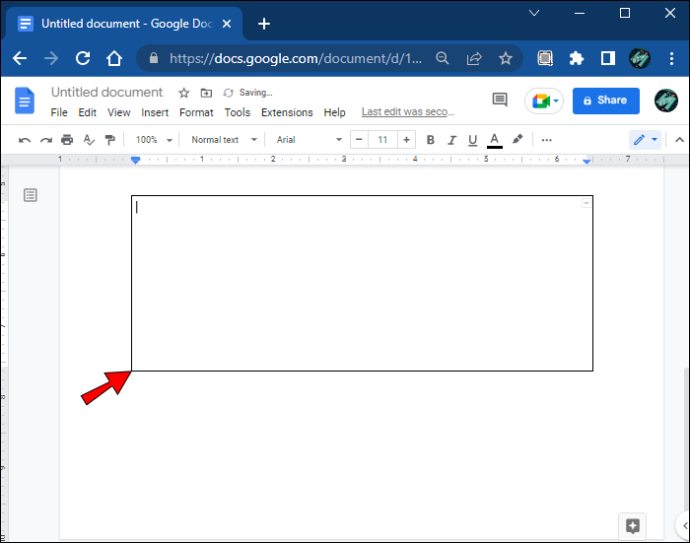The width and height of the screenshot is (690, 543).
Task: Open the three-dot More toolbar options
Action: click(x=547, y=140)
